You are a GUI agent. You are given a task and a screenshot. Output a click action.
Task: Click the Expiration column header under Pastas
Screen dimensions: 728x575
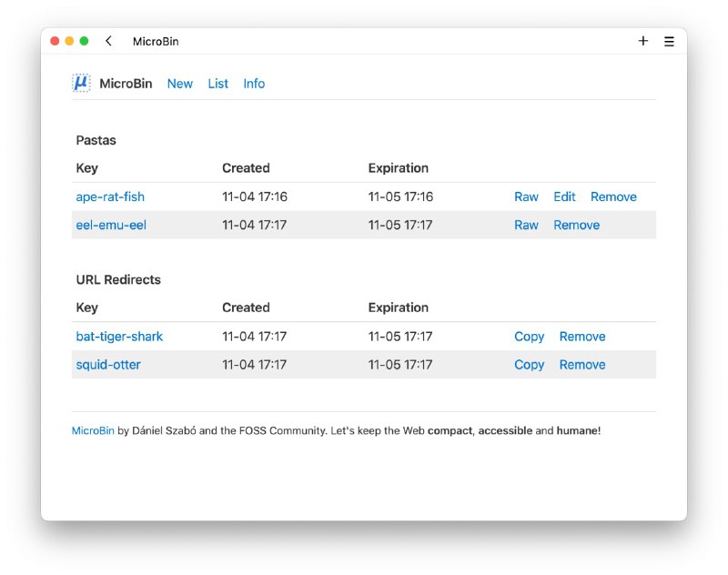tap(399, 168)
